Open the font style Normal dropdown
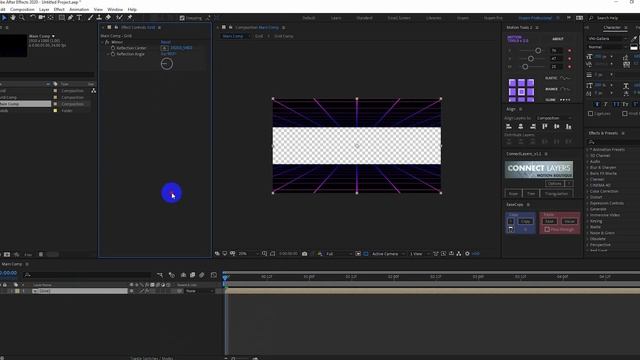The width and height of the screenshot is (640, 360). [608, 47]
